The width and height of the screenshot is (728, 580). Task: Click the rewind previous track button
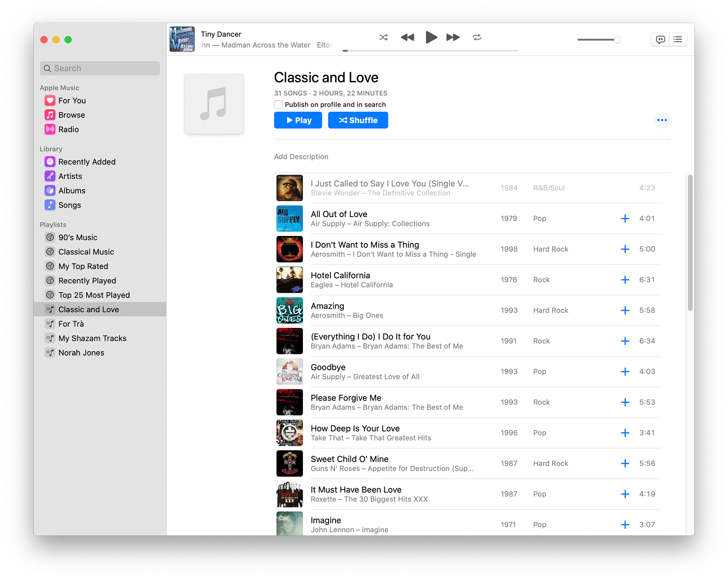point(407,37)
